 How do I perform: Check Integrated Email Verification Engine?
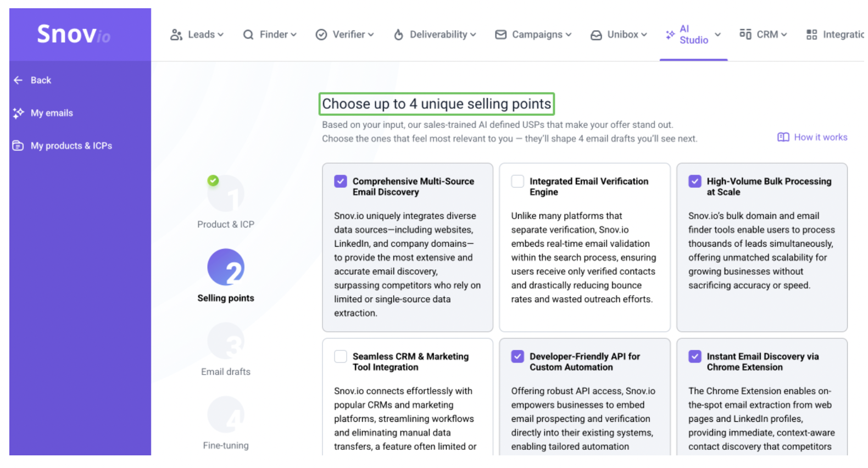pos(518,181)
